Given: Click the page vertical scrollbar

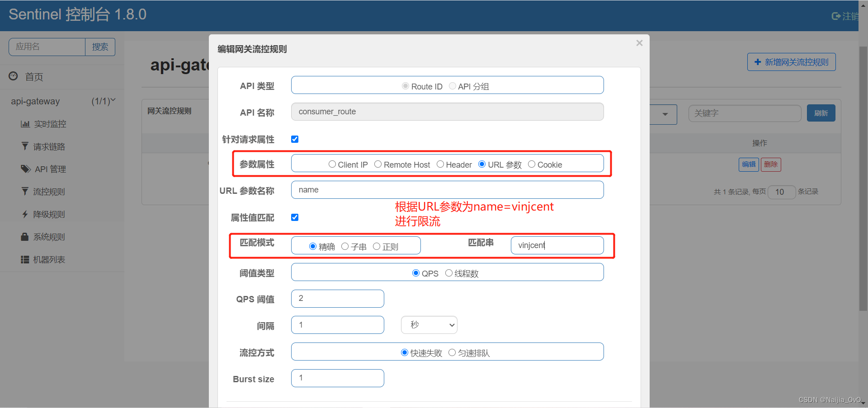Looking at the screenshot, I should (x=863, y=178).
